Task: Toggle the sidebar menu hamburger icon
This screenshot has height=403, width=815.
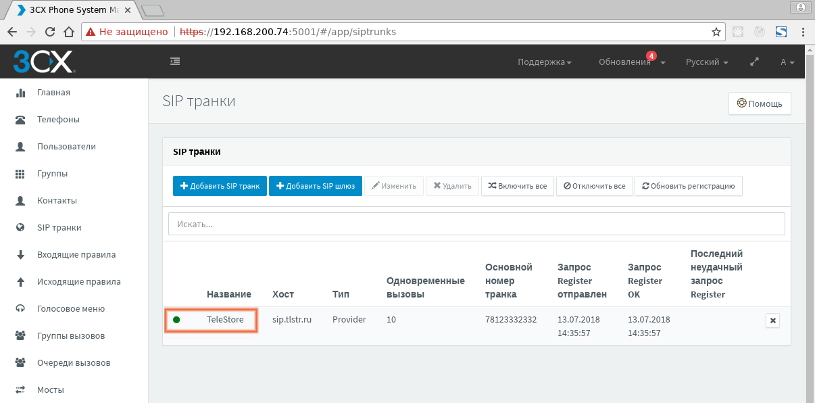Action: coord(175,61)
